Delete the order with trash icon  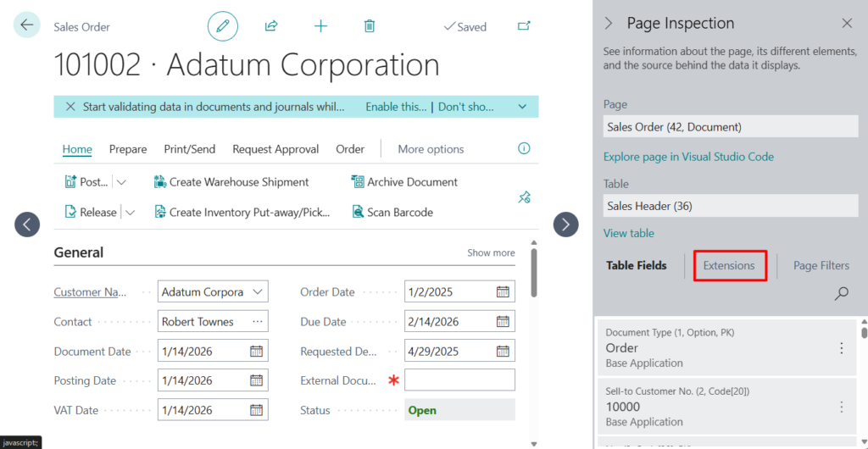(370, 26)
